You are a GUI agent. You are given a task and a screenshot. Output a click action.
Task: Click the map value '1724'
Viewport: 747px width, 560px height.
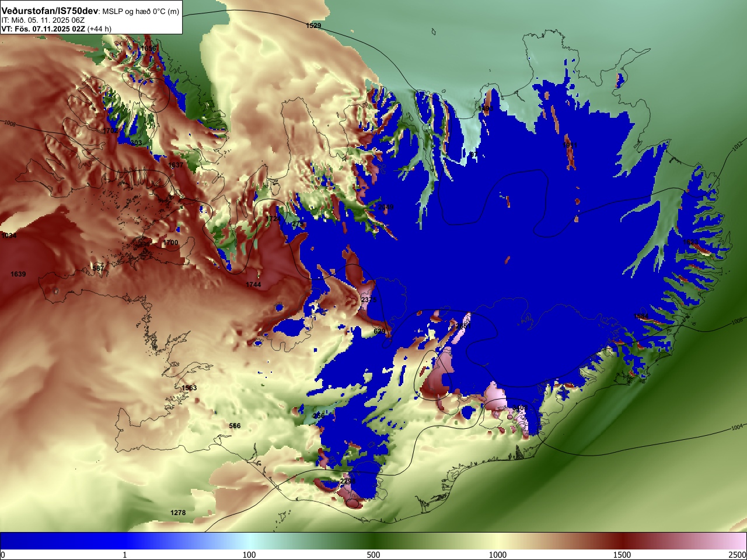tap(273, 219)
